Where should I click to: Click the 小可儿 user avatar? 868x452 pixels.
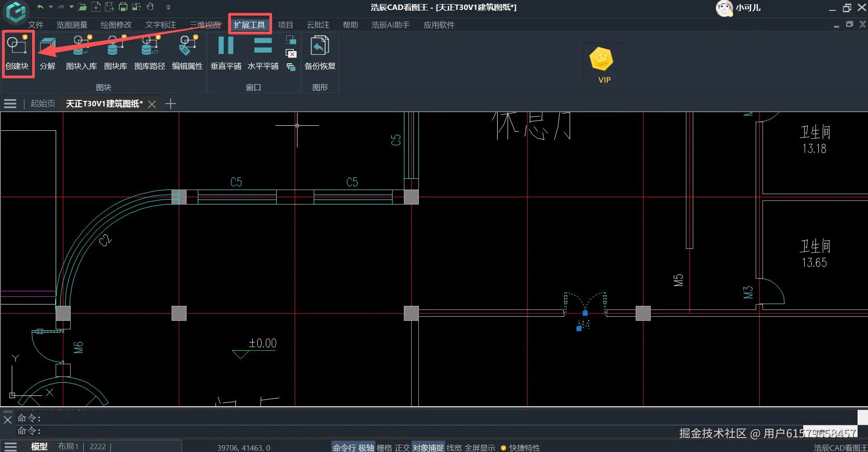724,8
